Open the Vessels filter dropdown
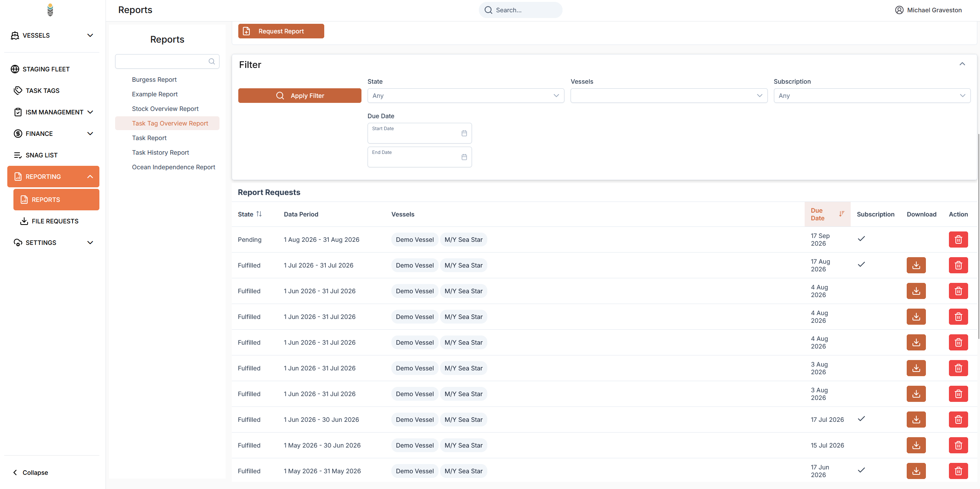 point(669,96)
